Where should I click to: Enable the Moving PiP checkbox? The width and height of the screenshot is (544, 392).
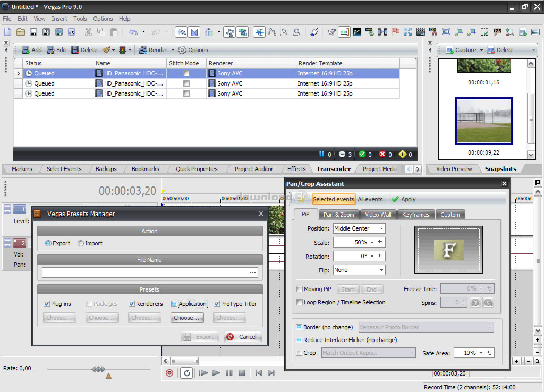tap(300, 289)
